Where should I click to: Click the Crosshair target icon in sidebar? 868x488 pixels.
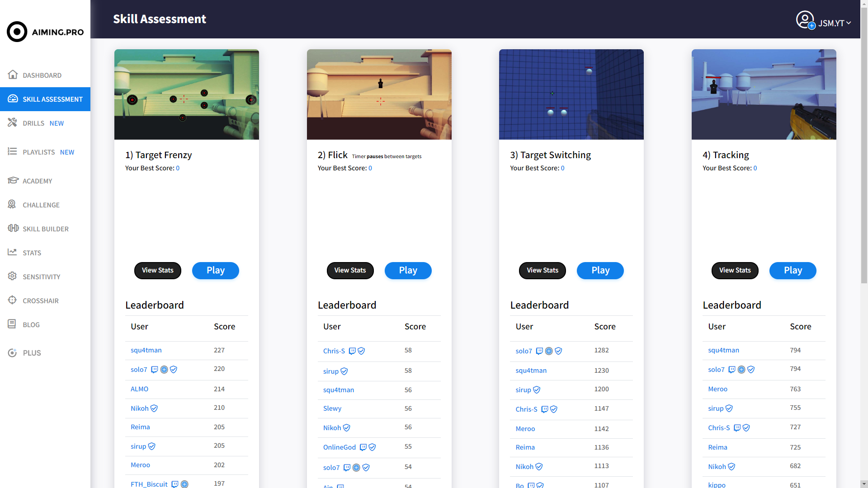(12, 300)
